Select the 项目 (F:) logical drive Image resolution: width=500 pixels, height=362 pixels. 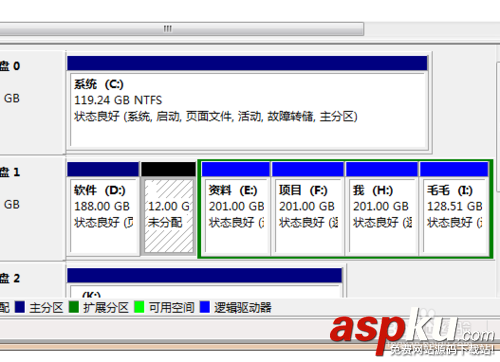pyautogui.click(x=308, y=208)
